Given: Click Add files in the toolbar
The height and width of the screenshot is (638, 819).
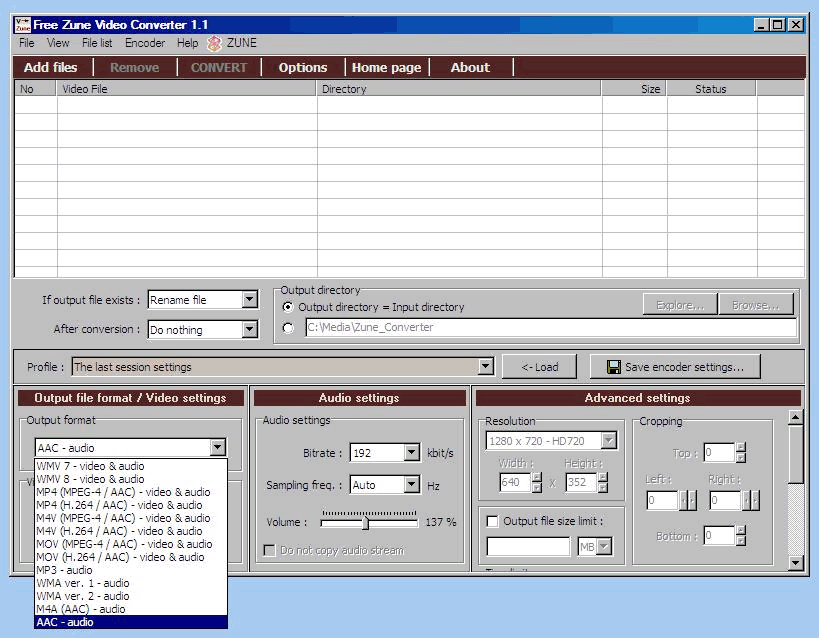Looking at the screenshot, I should coord(50,68).
